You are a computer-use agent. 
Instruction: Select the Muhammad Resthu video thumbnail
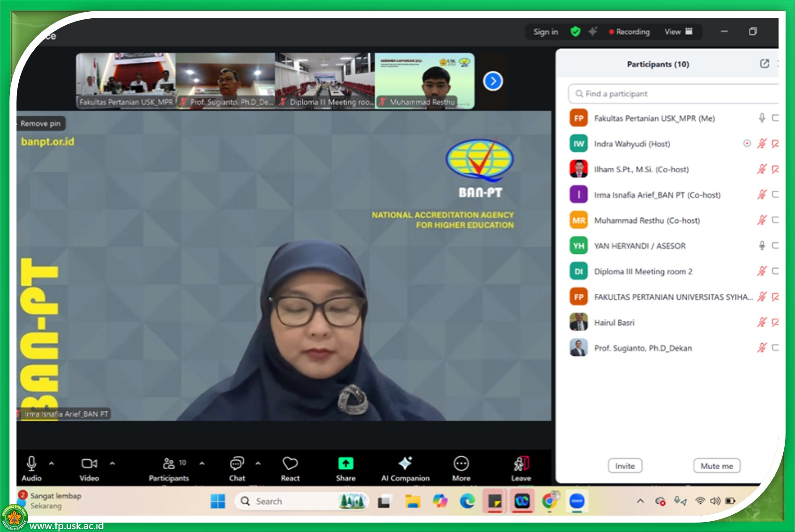(x=425, y=81)
